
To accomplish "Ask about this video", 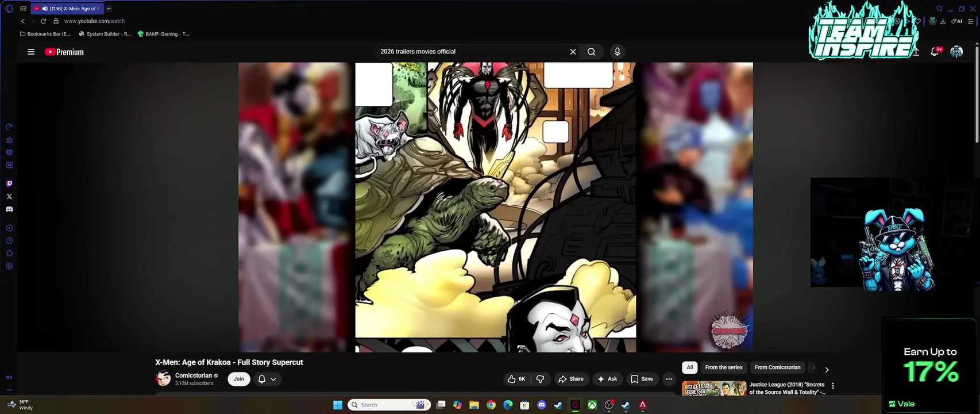I will [x=607, y=379].
